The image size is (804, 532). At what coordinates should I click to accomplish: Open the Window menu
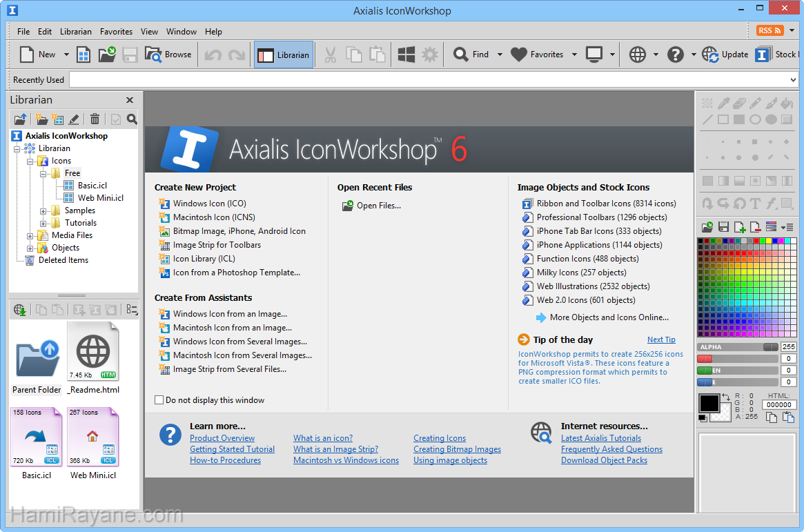click(181, 31)
